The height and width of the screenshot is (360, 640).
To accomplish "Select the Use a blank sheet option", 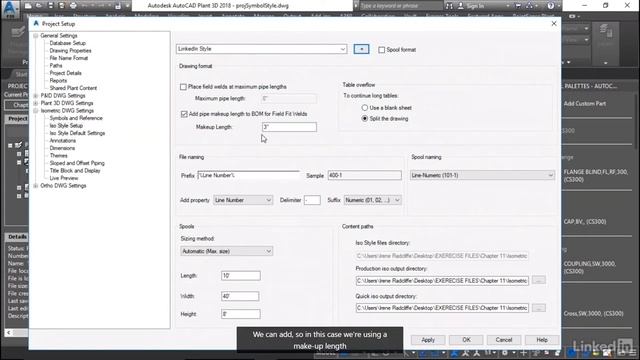I will [364, 108].
